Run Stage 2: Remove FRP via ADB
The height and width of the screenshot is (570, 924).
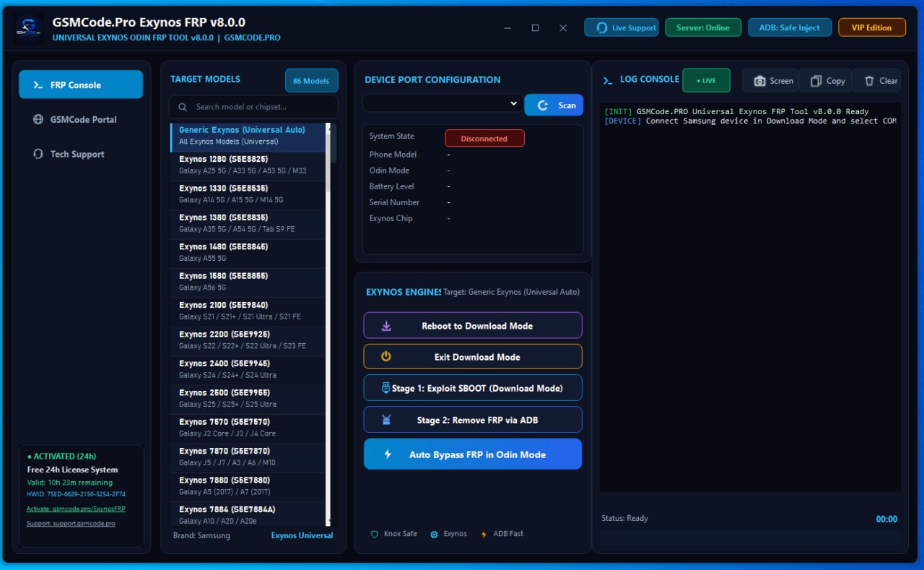[473, 420]
